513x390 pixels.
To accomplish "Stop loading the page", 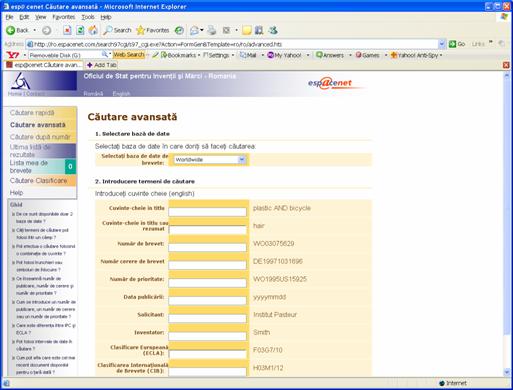I will [67, 30].
